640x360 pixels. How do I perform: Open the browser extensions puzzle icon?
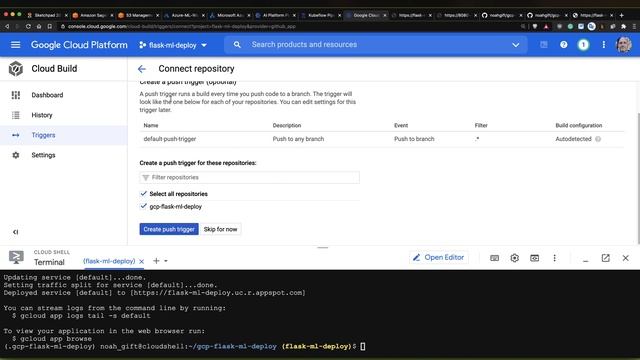(623, 26)
